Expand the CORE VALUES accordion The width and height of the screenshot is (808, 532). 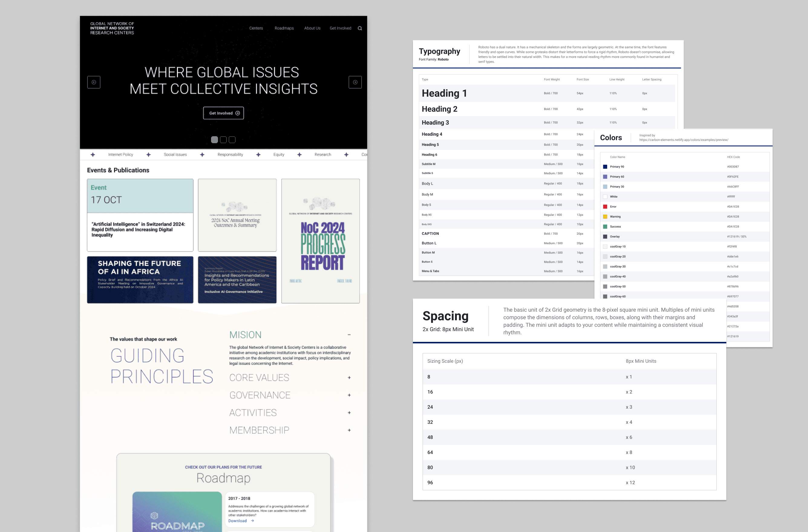click(349, 378)
